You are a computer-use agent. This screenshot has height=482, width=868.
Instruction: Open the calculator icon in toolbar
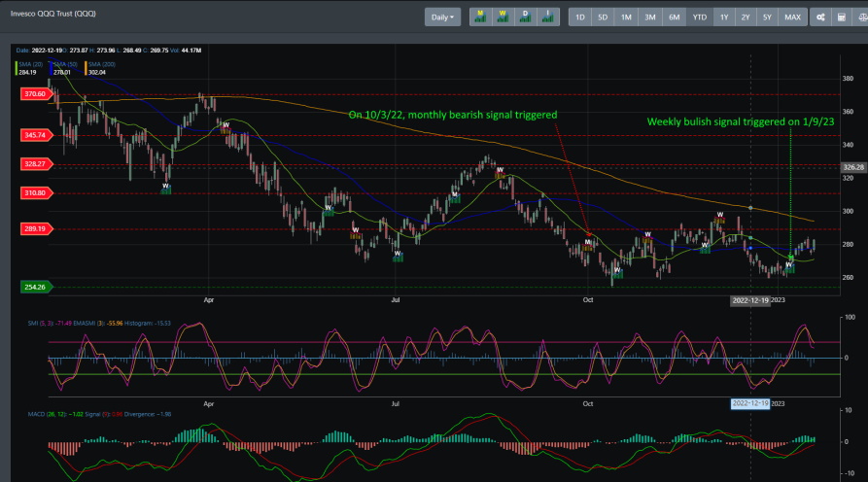[x=842, y=17]
